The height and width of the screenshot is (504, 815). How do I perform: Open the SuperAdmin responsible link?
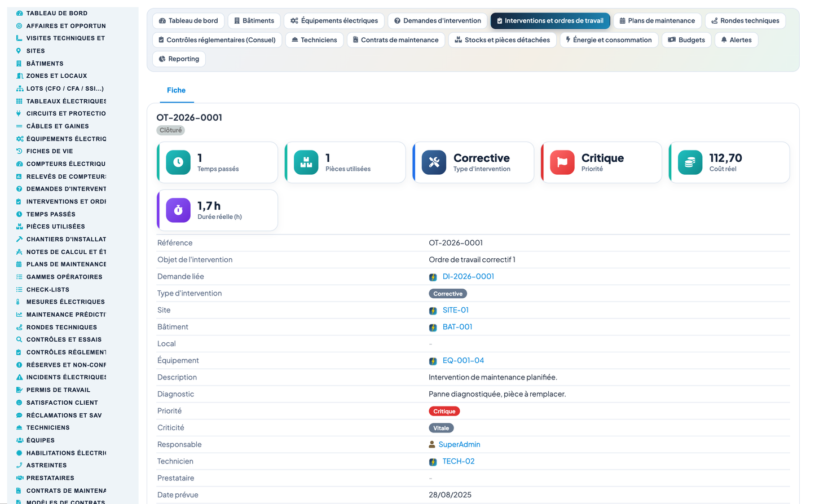[460, 445]
